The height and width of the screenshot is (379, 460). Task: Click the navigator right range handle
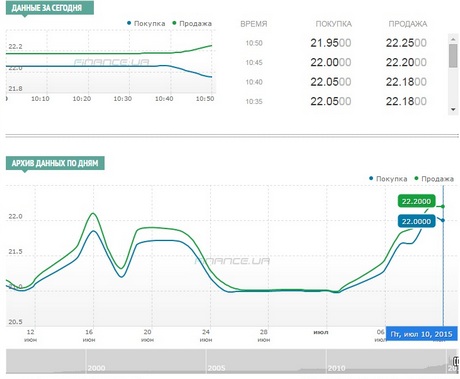(456, 361)
